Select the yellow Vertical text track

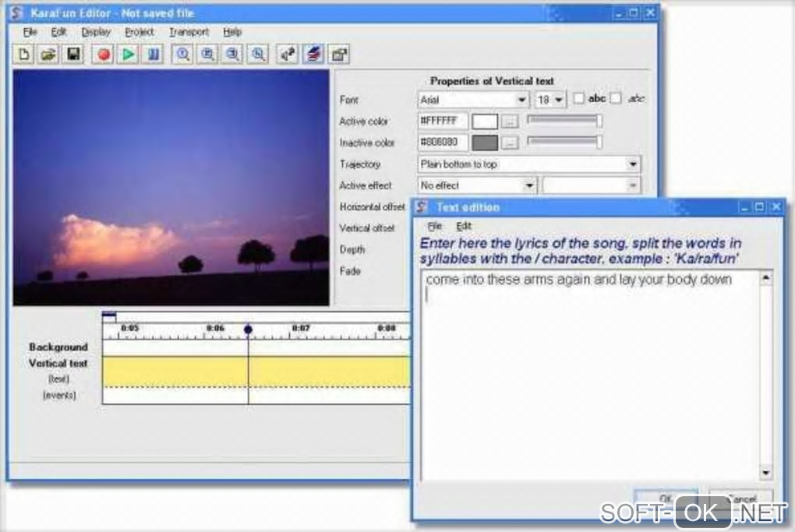(256, 372)
